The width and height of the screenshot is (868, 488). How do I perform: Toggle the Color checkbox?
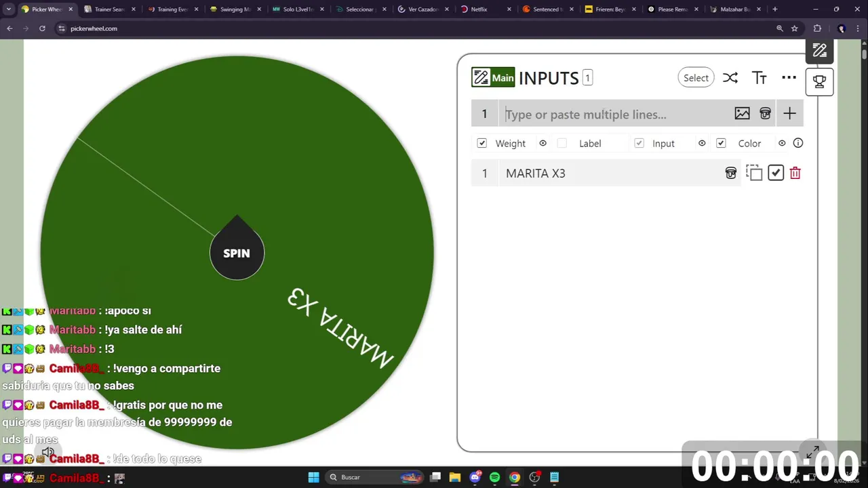721,143
